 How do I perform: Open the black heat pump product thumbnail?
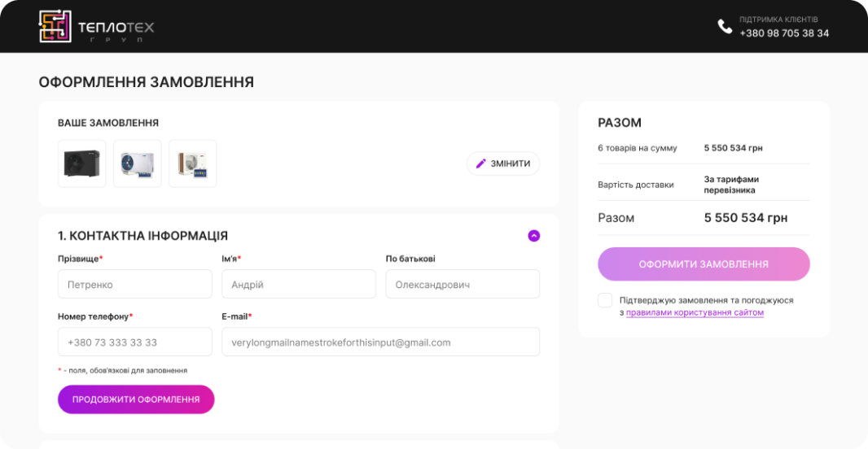pos(81,163)
